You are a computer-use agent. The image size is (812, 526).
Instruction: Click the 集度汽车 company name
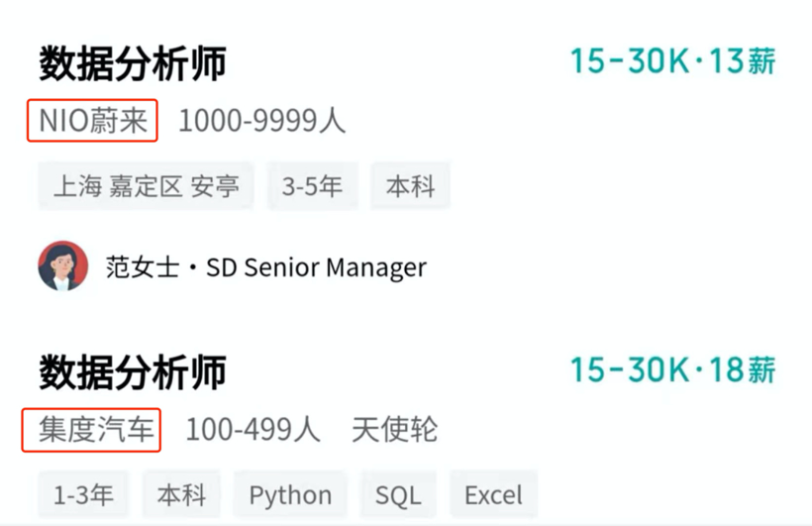pos(95,430)
